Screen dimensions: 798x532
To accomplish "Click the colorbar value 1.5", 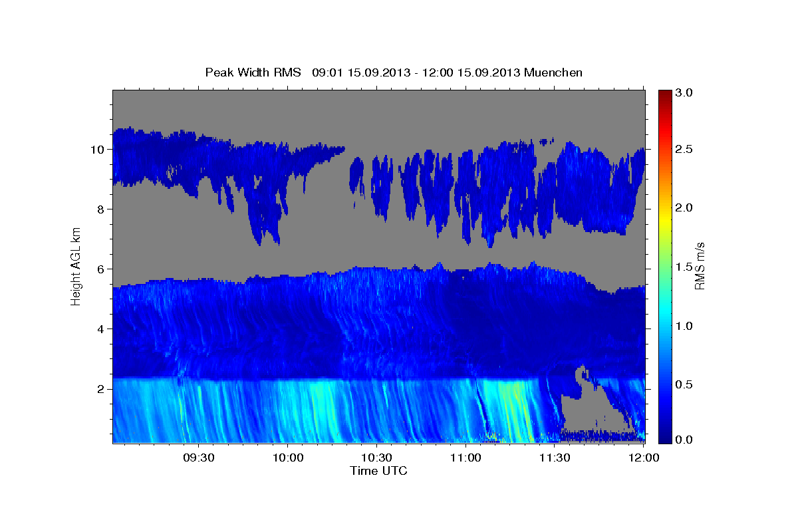I will pos(684,267).
